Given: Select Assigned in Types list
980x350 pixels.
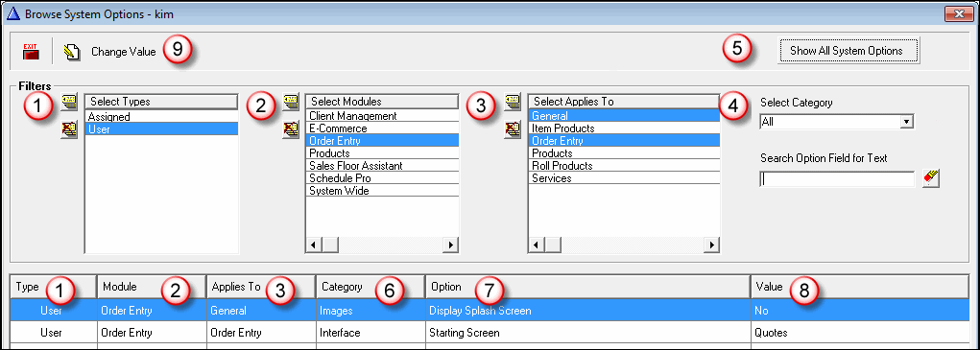Looking at the screenshot, I should pyautogui.click(x=161, y=116).
